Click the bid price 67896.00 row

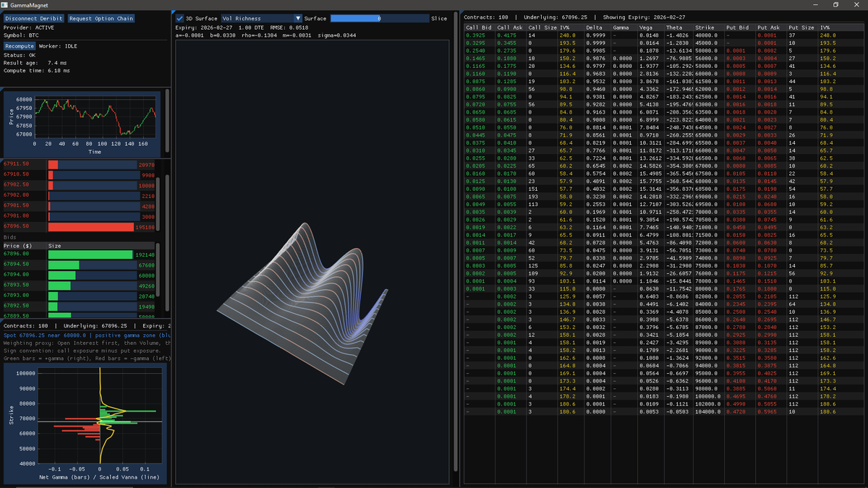[x=80, y=254]
